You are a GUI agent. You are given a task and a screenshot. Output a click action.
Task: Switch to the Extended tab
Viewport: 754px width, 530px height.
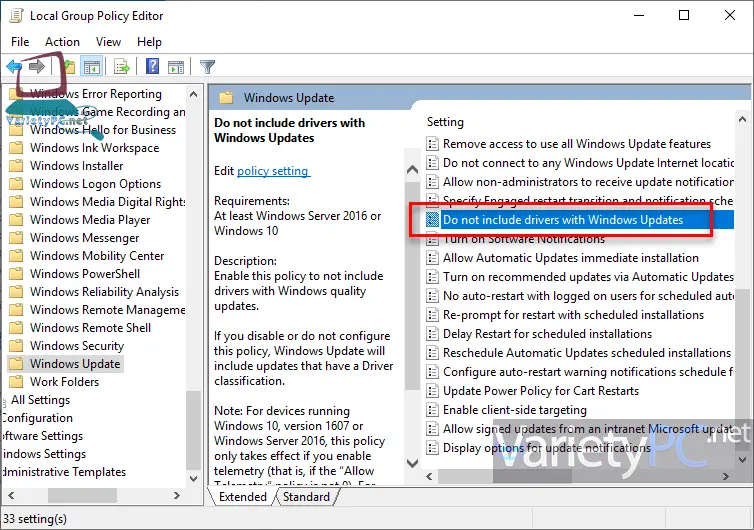[x=242, y=497]
